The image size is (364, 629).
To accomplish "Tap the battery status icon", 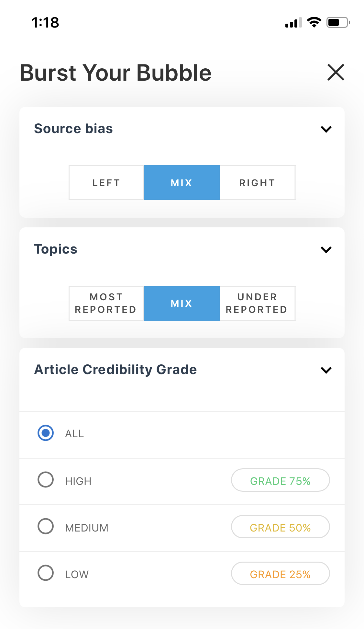I will pos(338,22).
